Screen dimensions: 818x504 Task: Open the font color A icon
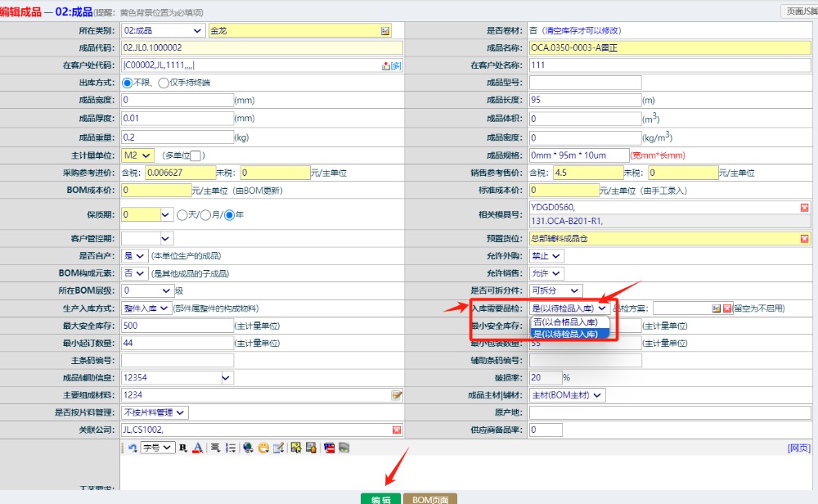[x=197, y=448]
